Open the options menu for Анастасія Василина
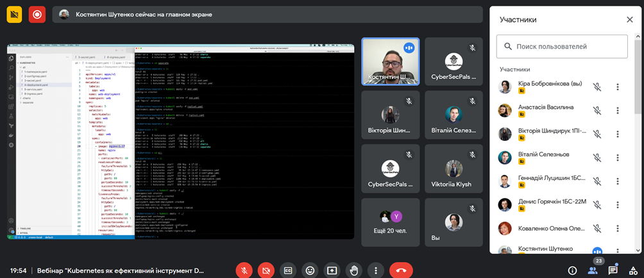The height and width of the screenshot is (278, 644). pos(618,111)
